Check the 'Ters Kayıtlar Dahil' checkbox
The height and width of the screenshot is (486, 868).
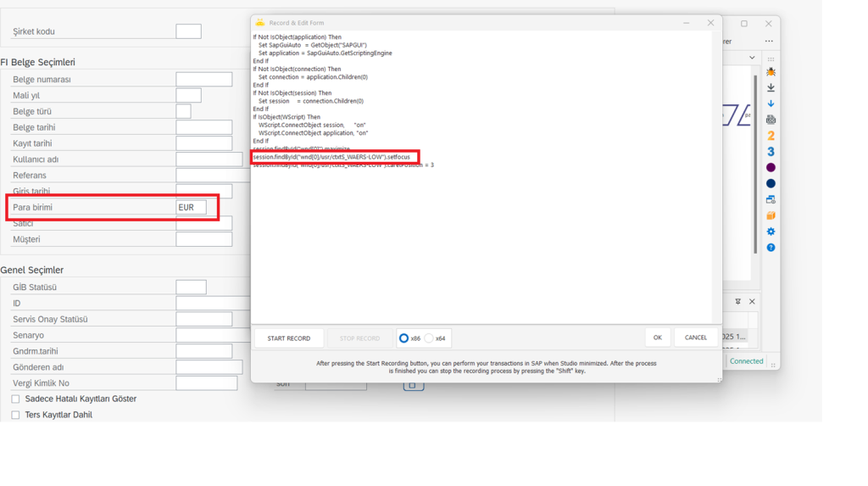tap(15, 415)
